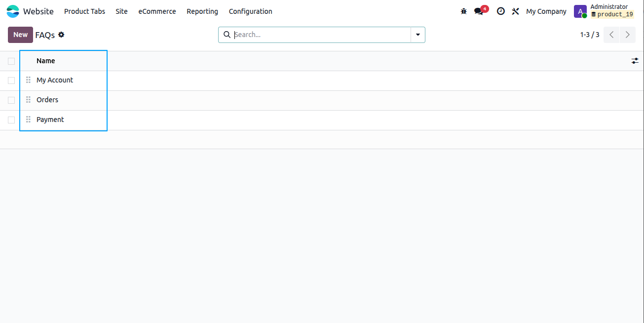The width and height of the screenshot is (644, 323).
Task: Click the New button
Action: point(20,35)
